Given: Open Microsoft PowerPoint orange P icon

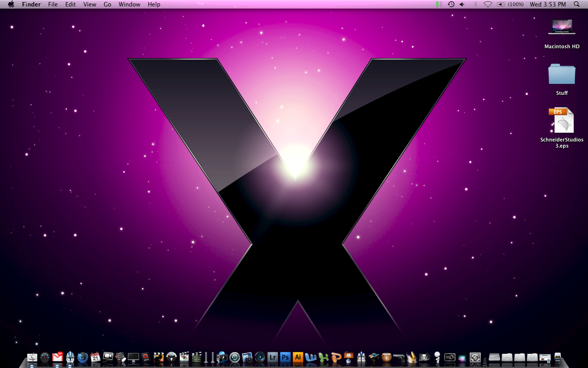Looking at the screenshot, I should pos(336,357).
